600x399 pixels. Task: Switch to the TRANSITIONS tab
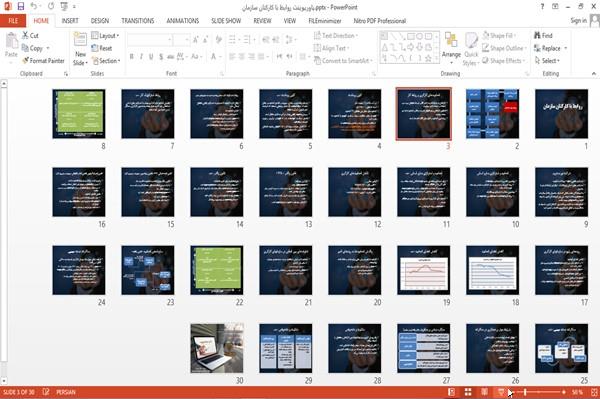[x=138, y=21]
